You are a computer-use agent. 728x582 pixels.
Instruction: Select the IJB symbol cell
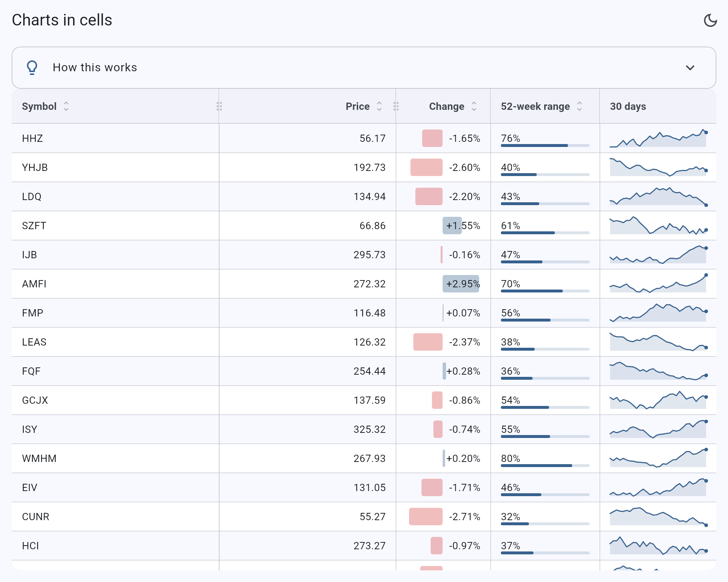115,255
